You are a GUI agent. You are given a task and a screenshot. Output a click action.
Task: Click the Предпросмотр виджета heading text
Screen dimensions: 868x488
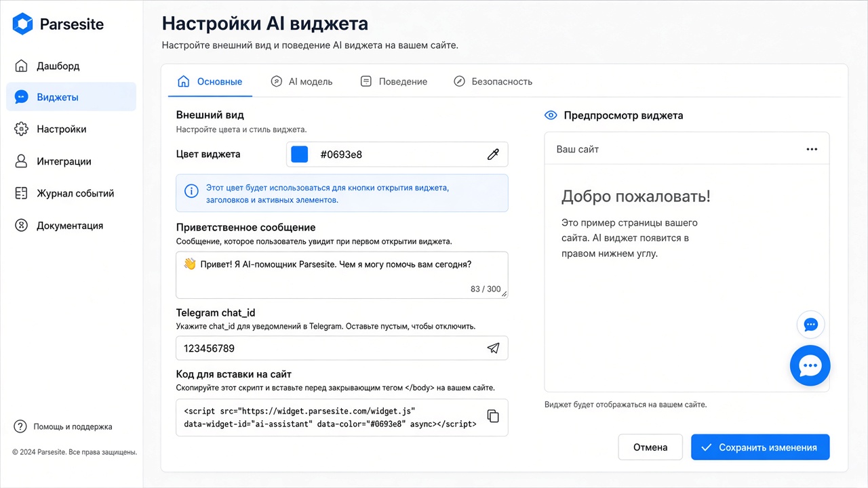click(623, 115)
